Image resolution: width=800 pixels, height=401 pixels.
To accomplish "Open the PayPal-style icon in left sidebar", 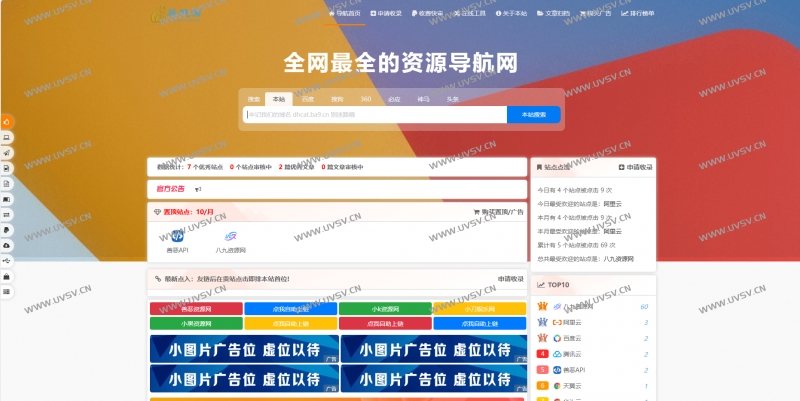I will tap(7, 230).
